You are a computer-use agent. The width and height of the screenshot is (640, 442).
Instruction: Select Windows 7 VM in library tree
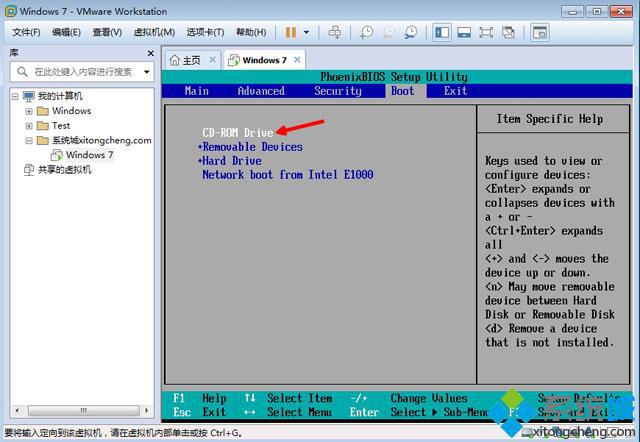coord(89,155)
